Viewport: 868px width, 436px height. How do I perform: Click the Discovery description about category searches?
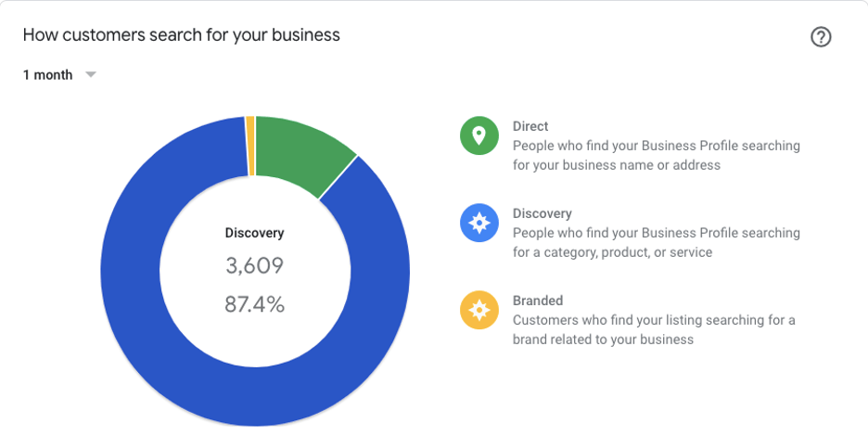[x=656, y=243]
